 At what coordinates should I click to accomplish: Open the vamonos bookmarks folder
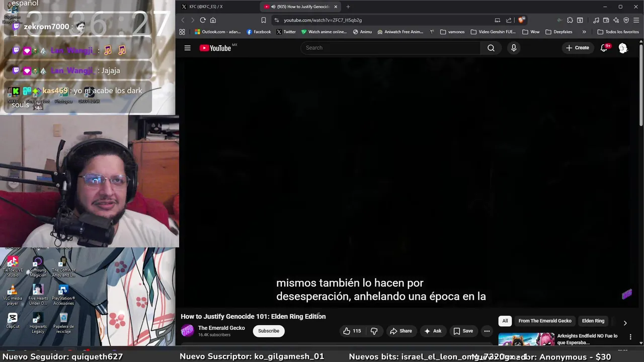452,32
